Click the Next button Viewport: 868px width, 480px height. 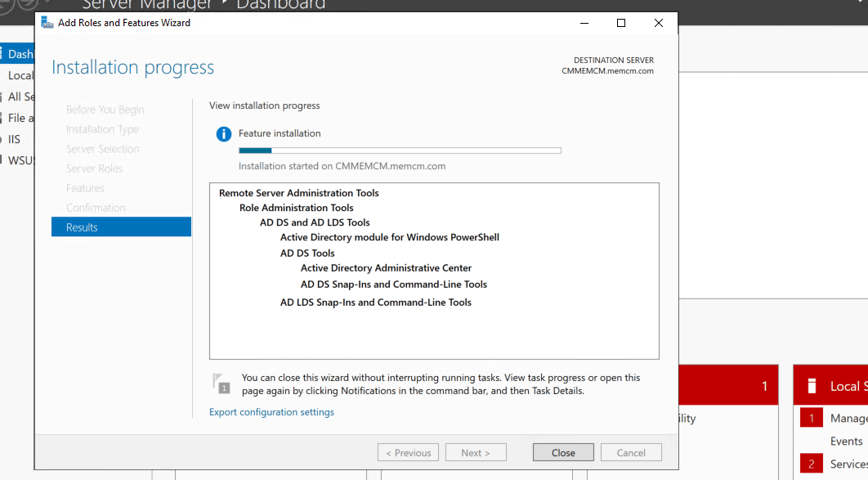[476, 452]
